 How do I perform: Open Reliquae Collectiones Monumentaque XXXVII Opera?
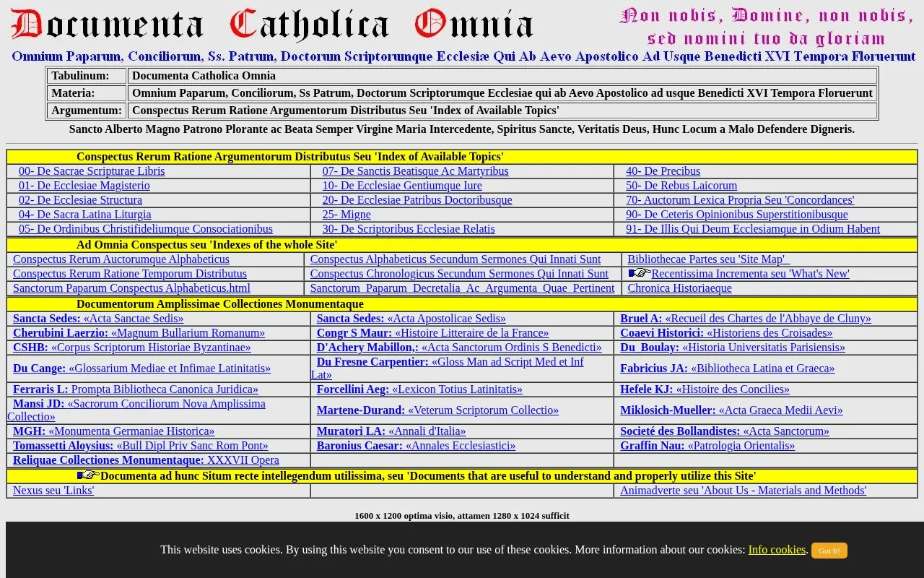click(x=146, y=460)
